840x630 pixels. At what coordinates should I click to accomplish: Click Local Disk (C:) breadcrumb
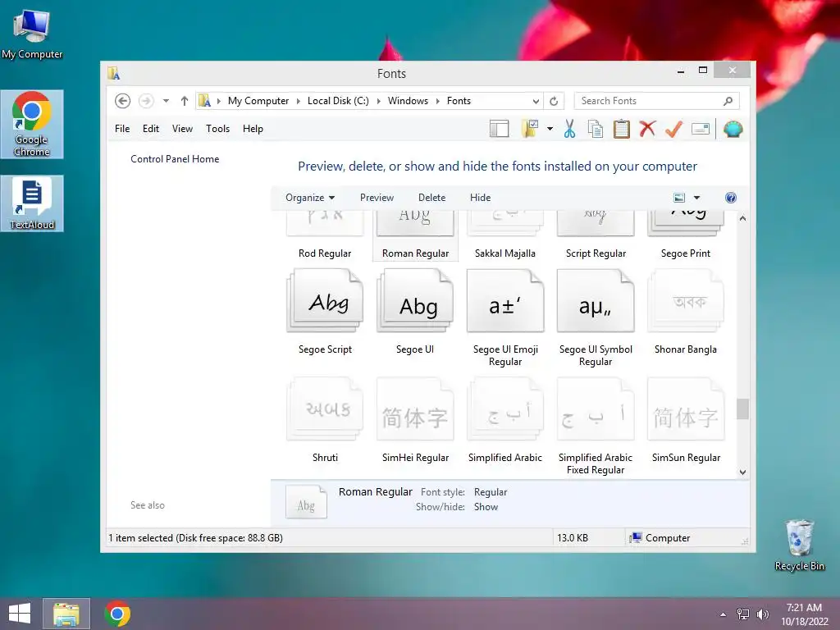click(x=338, y=101)
